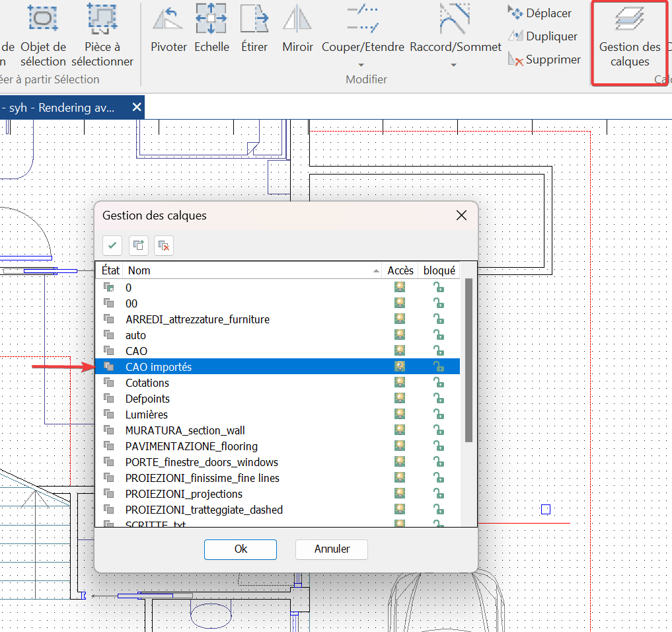
Task: Select the Lumières layer in the list
Action: 145,413
